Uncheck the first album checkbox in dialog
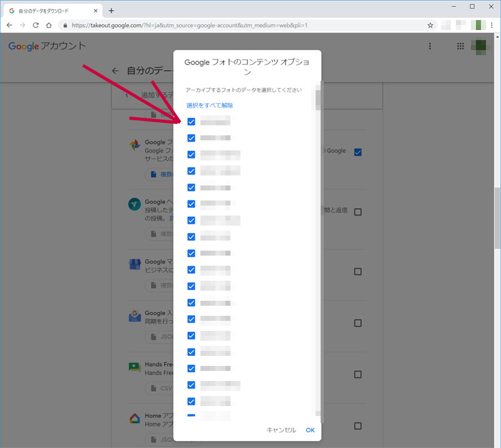This screenshot has width=501, height=448. [191, 122]
